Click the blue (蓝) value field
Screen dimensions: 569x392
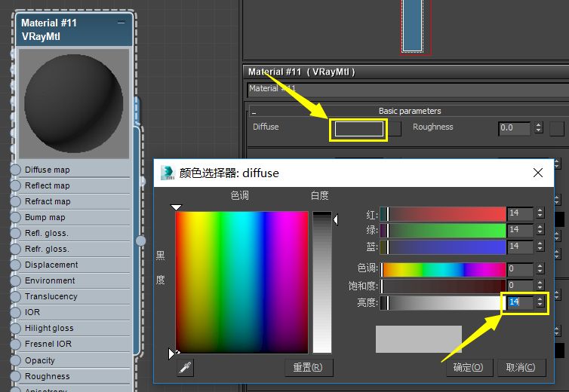coord(520,247)
